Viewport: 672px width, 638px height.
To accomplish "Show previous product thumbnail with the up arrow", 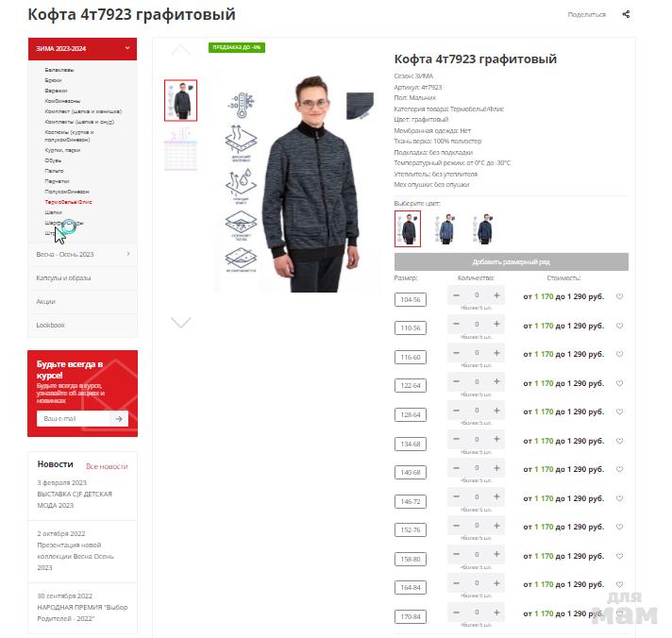I will [x=181, y=50].
